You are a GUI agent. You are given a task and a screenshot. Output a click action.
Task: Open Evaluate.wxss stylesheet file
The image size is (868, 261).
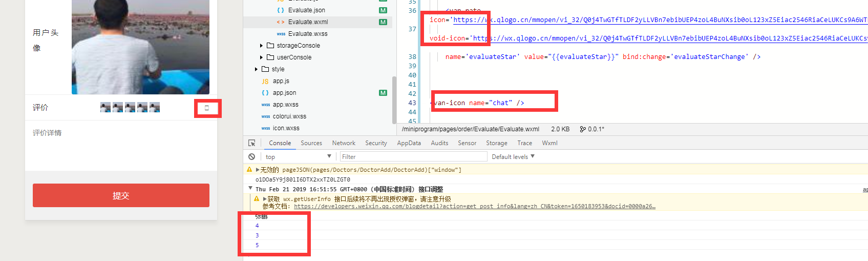click(x=308, y=34)
